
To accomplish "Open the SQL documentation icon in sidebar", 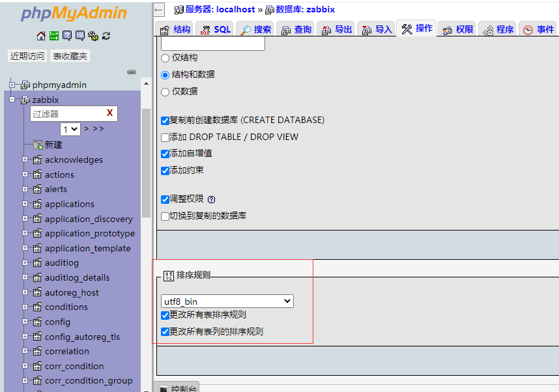I will [x=80, y=36].
